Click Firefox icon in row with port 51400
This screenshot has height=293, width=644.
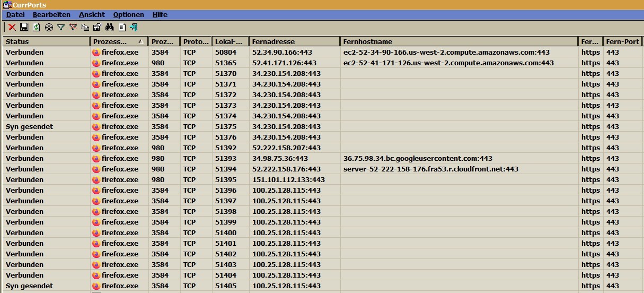(x=96, y=232)
